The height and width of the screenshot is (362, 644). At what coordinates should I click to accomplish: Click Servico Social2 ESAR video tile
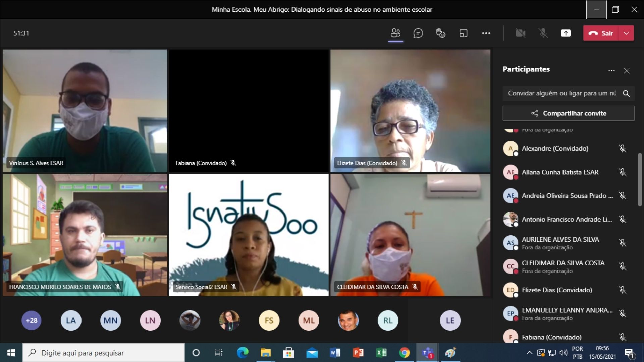point(249,235)
